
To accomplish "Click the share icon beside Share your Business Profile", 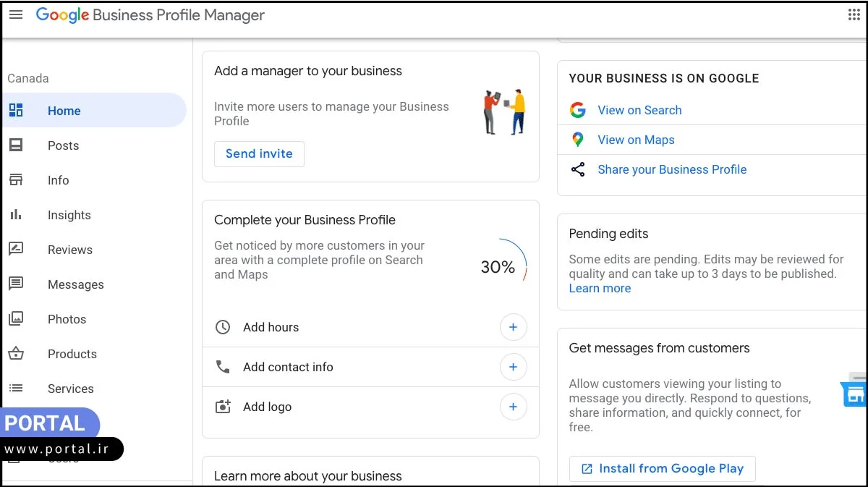I will coord(579,169).
